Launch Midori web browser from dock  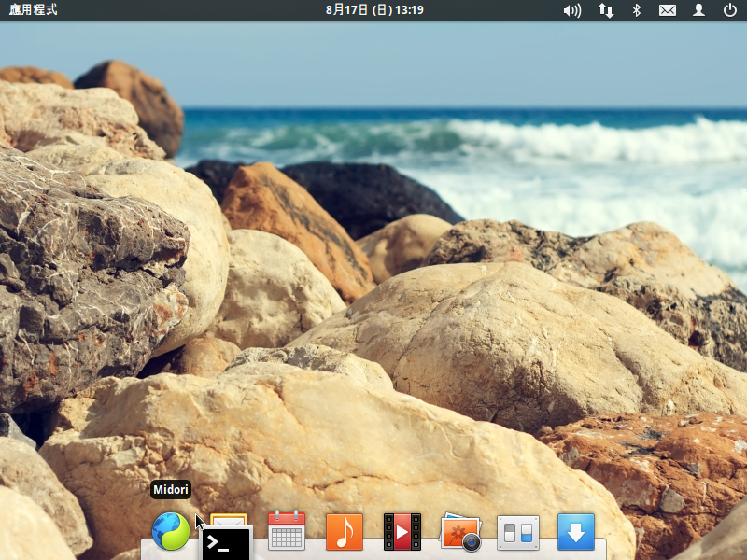coord(171,531)
